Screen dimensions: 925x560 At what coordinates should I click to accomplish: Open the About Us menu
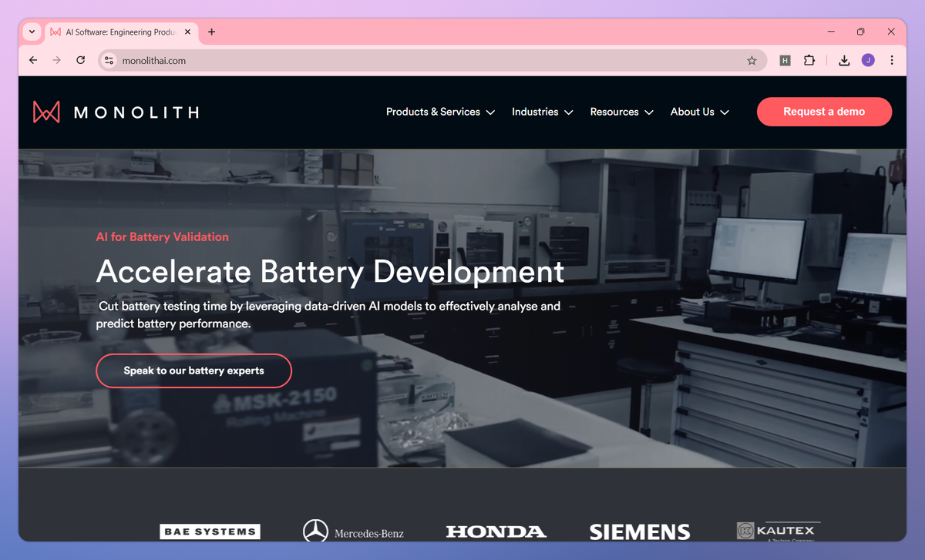[700, 112]
